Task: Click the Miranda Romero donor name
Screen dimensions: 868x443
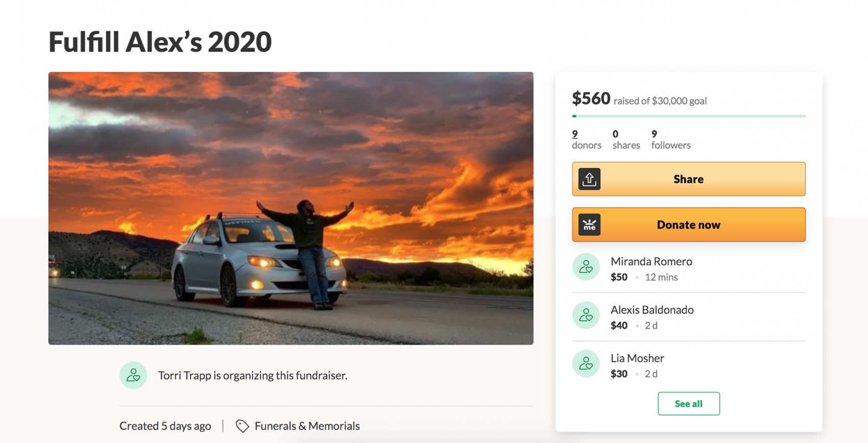Action: [652, 261]
